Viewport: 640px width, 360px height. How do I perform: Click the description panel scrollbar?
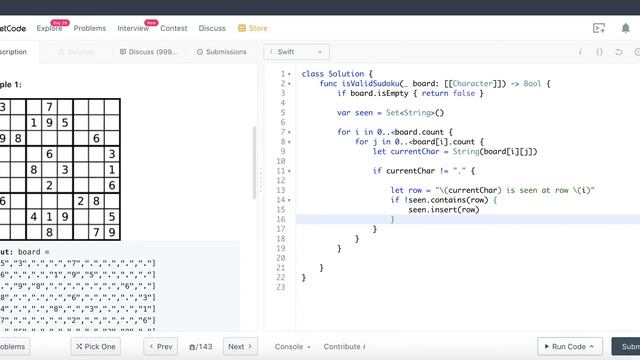pyautogui.click(x=254, y=163)
